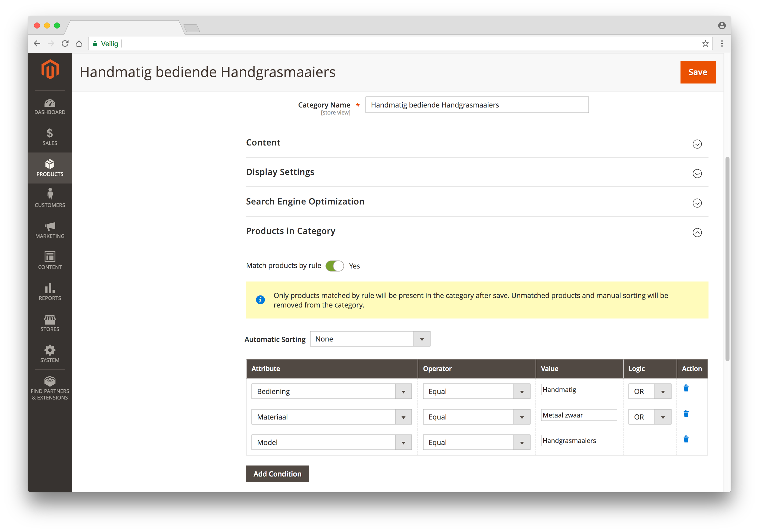Expand the Content section
The height and width of the screenshot is (532, 759).
pyautogui.click(x=697, y=144)
